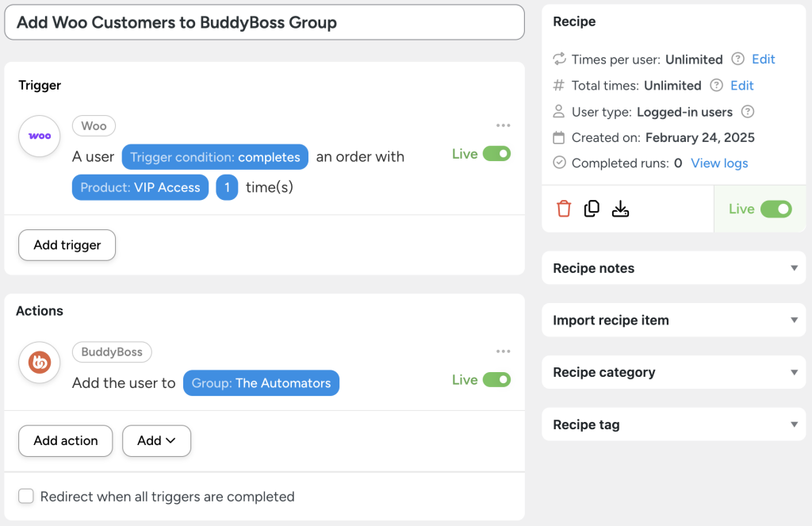This screenshot has height=526, width=812.
Task: Open the help tooltip beside Times per user
Action: [x=737, y=59]
